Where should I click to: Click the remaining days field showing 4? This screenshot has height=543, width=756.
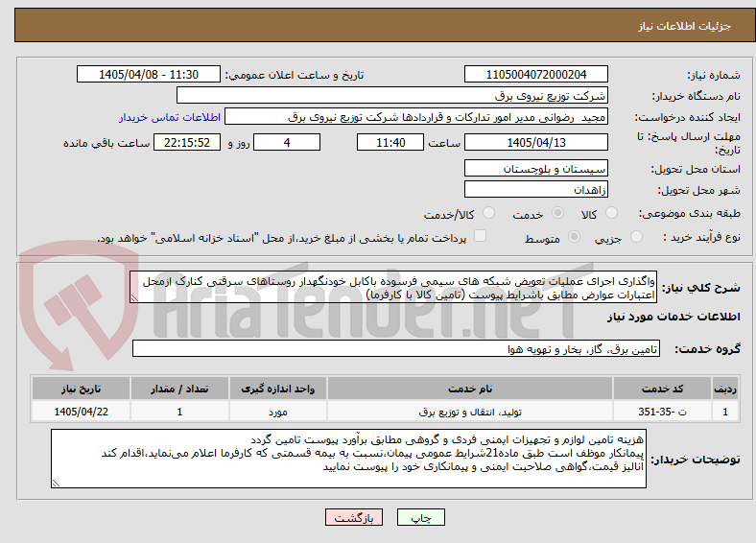pos(287,142)
